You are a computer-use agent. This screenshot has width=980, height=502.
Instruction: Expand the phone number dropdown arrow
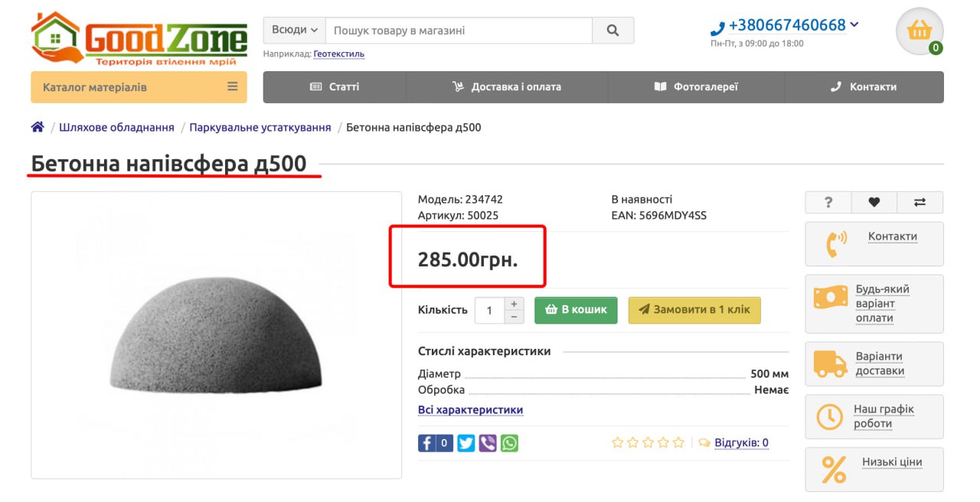pos(854,24)
